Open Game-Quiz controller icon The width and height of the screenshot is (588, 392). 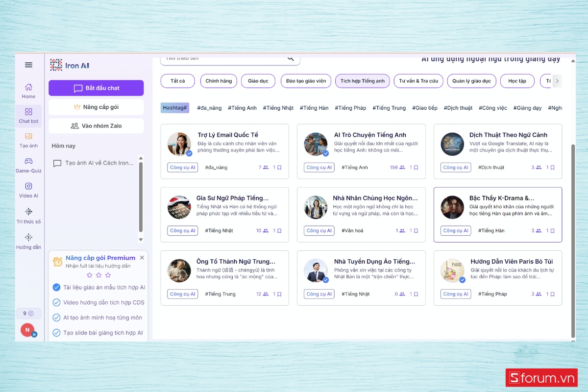click(x=28, y=161)
